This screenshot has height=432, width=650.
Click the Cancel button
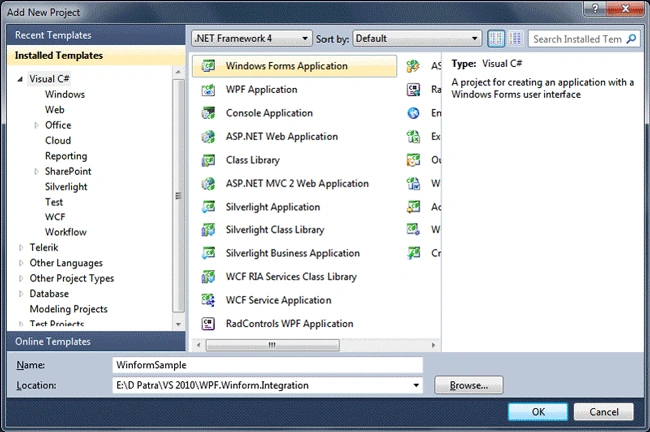(604, 412)
